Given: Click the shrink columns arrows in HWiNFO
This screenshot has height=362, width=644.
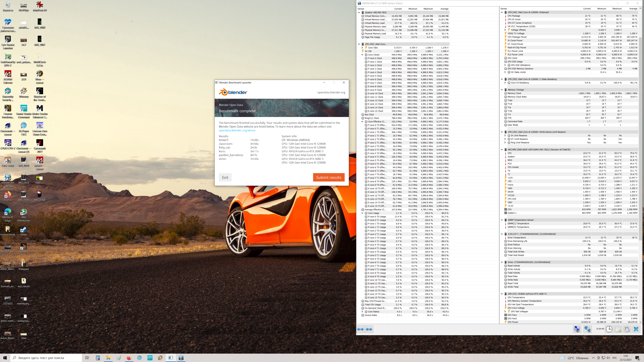Looking at the screenshot, I should click(369, 329).
